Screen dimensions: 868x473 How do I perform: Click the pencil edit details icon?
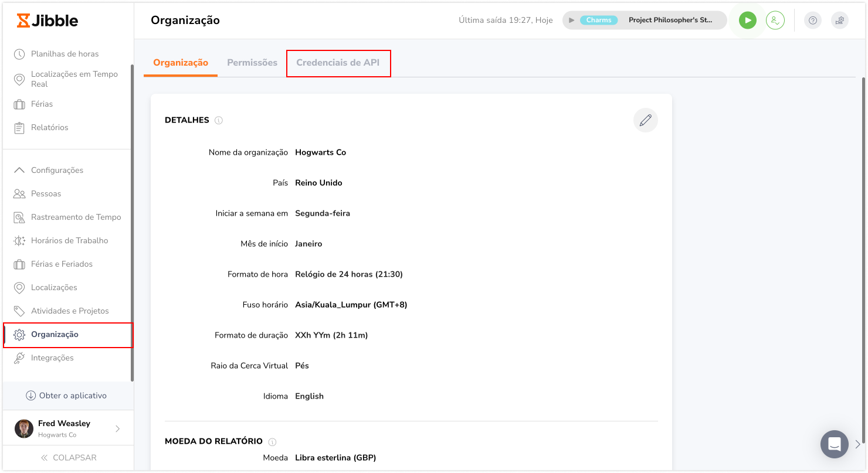[646, 120]
